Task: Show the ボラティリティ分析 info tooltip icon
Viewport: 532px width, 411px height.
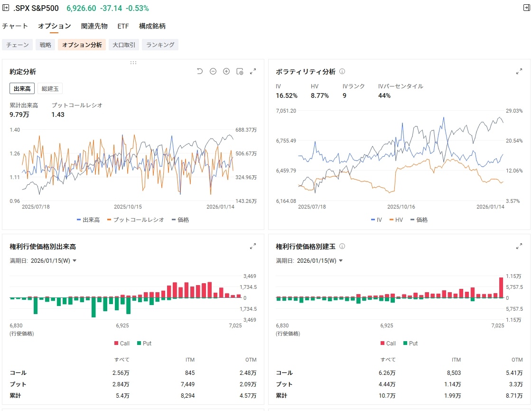Action: [342, 71]
